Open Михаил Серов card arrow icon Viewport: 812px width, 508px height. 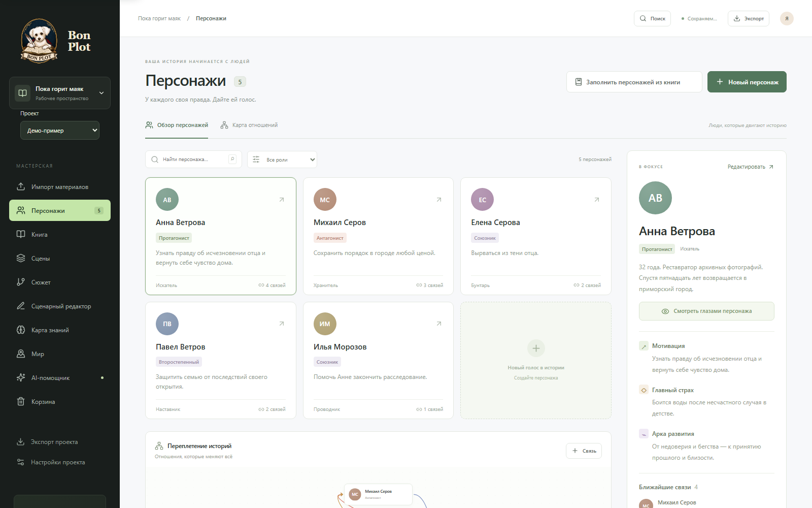pyautogui.click(x=439, y=200)
